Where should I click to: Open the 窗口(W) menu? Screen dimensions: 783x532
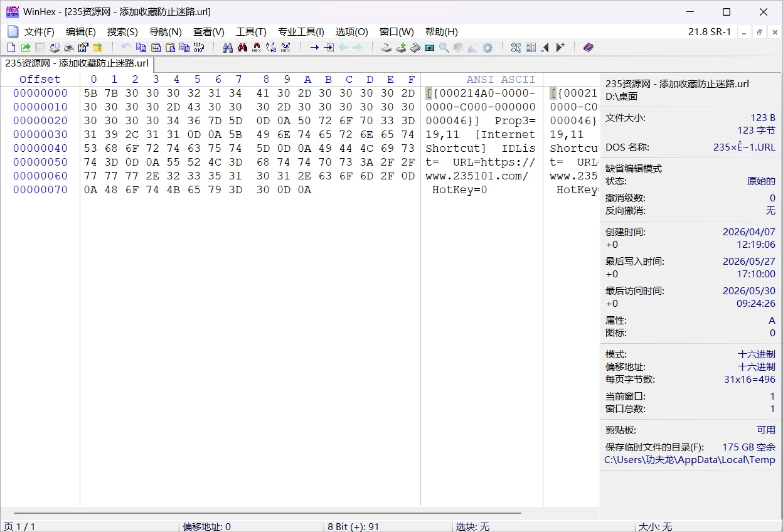397,32
